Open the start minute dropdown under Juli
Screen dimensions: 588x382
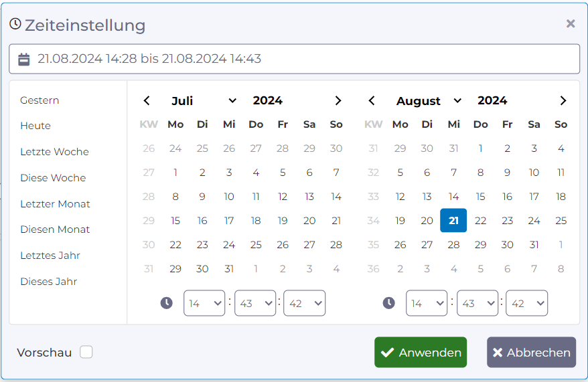coord(255,303)
